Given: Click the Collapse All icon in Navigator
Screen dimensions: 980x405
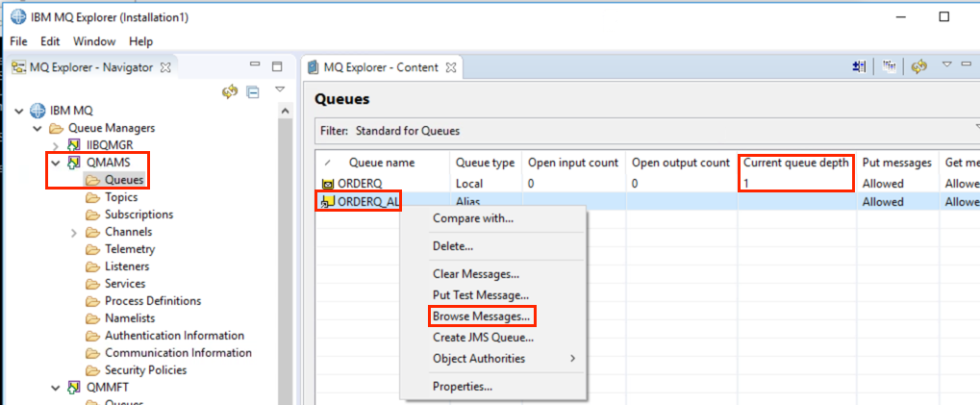Looking at the screenshot, I should pyautogui.click(x=253, y=92).
